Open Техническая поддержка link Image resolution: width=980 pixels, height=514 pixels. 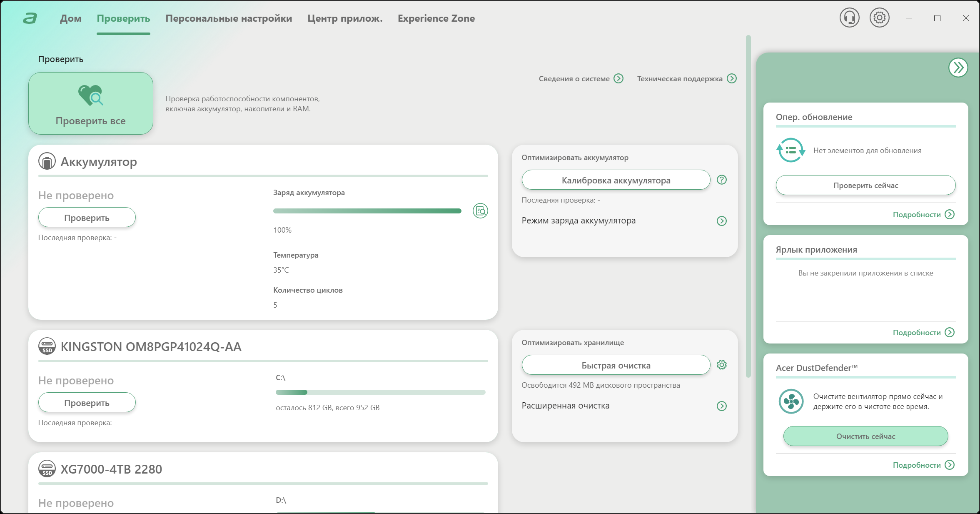click(680, 79)
